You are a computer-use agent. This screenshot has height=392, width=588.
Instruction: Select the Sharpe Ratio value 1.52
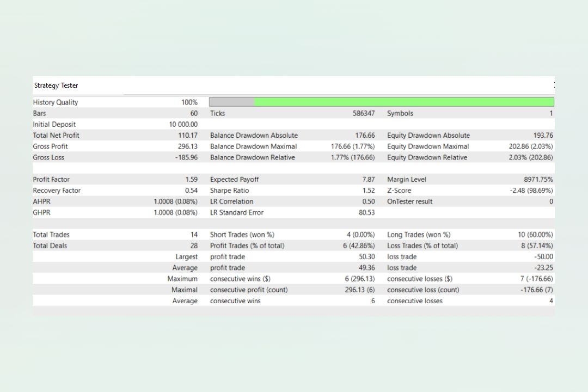368,191
